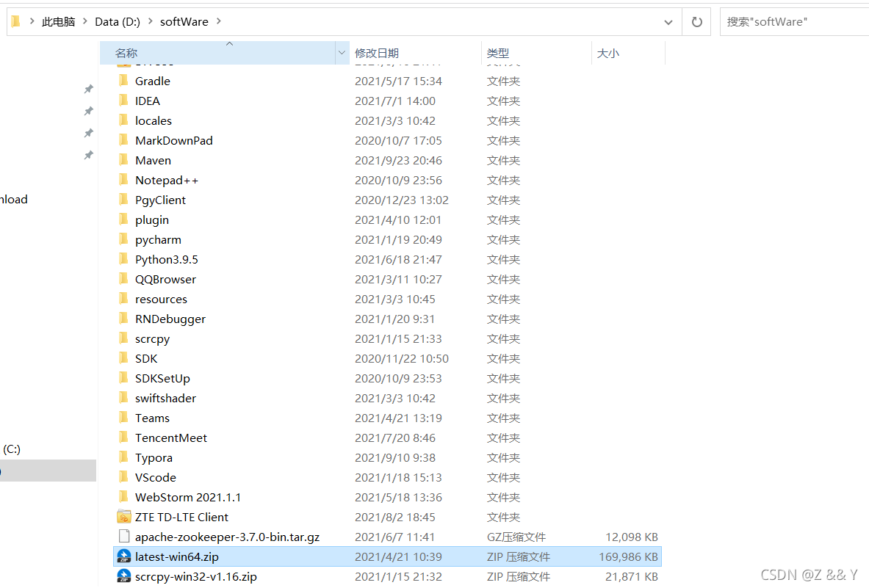The height and width of the screenshot is (588, 869).
Task: Click the Notepad++ folder icon
Action: pyautogui.click(x=123, y=180)
